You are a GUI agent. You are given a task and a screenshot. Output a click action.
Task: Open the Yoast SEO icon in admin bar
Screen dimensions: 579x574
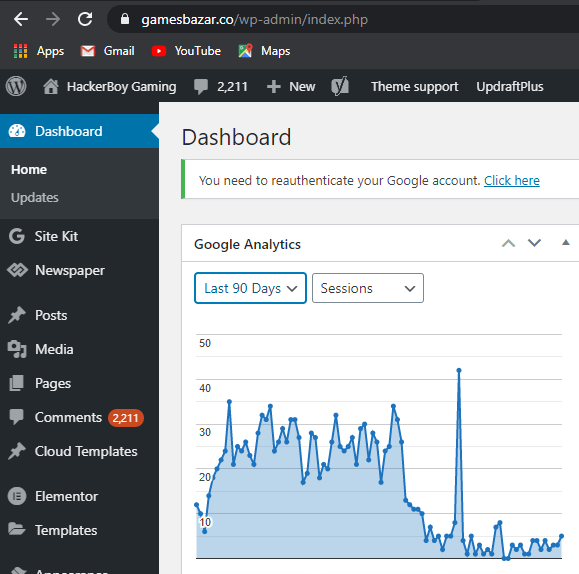coord(340,86)
